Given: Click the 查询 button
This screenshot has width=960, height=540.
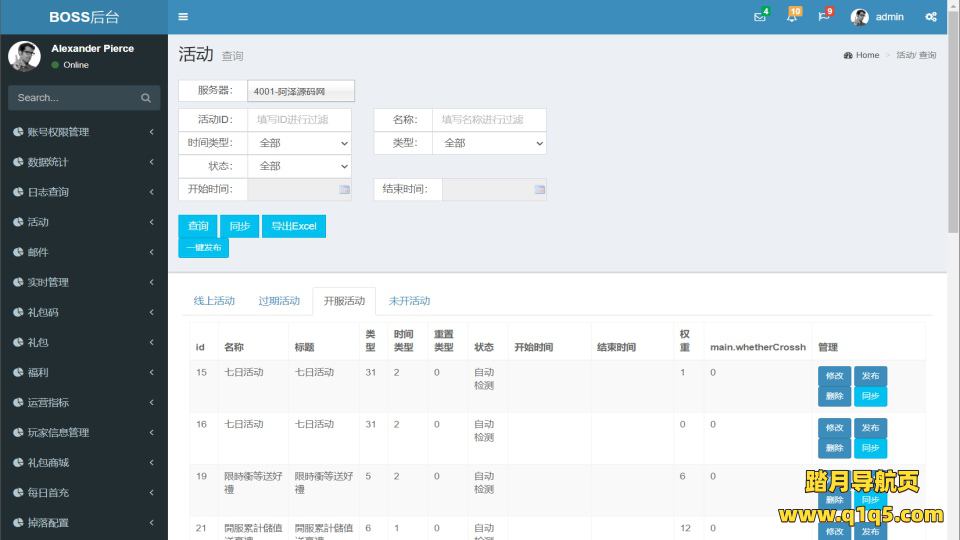Looking at the screenshot, I should coord(198,226).
